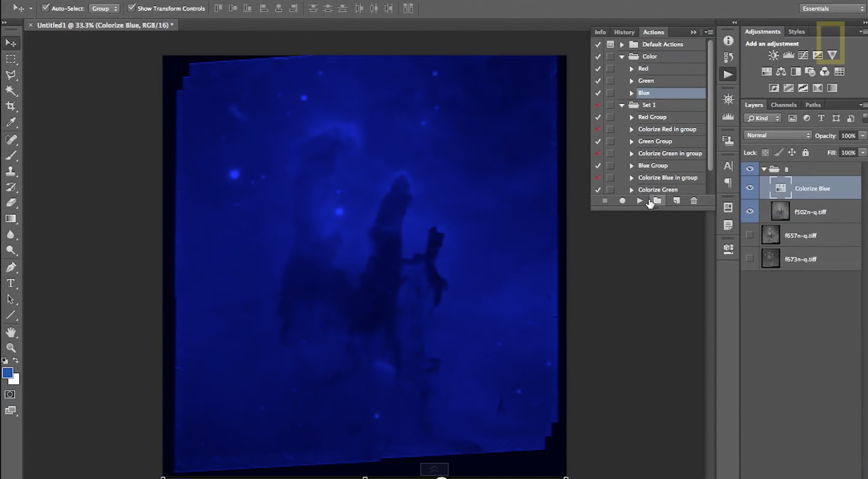Toggle checkmark for Blue action
868x479 pixels.
(598, 93)
